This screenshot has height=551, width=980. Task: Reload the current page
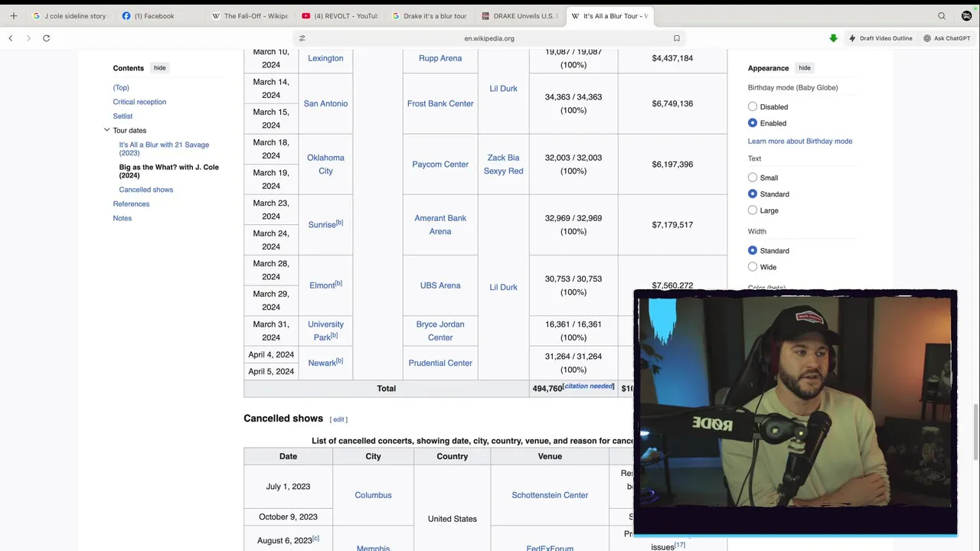pos(46,38)
